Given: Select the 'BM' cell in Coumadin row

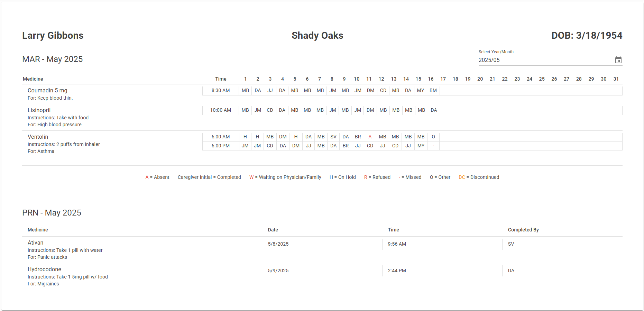Looking at the screenshot, I should click(433, 91).
